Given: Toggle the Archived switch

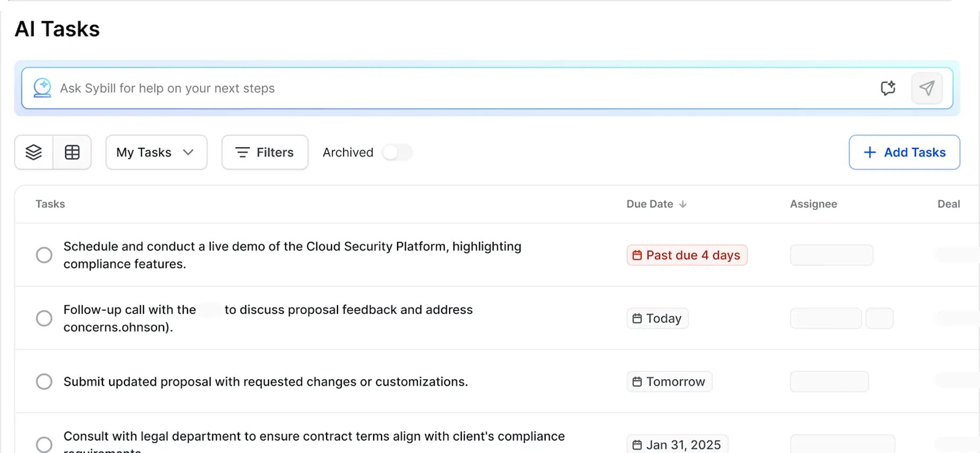Looking at the screenshot, I should tap(397, 152).
